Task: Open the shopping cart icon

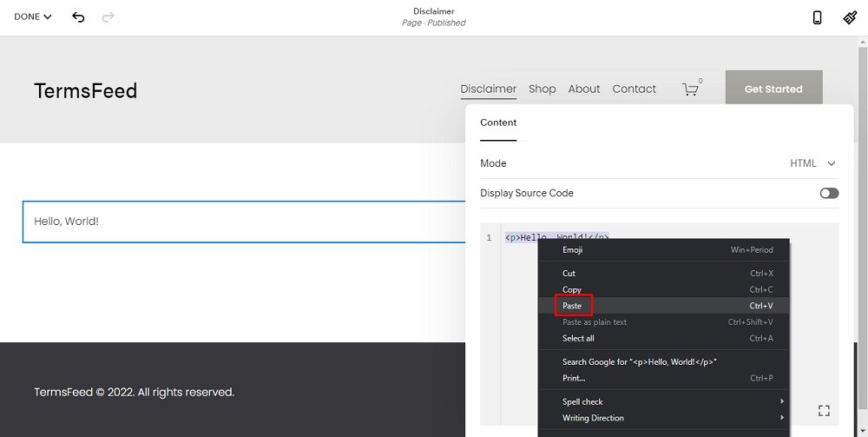Action: [690, 89]
